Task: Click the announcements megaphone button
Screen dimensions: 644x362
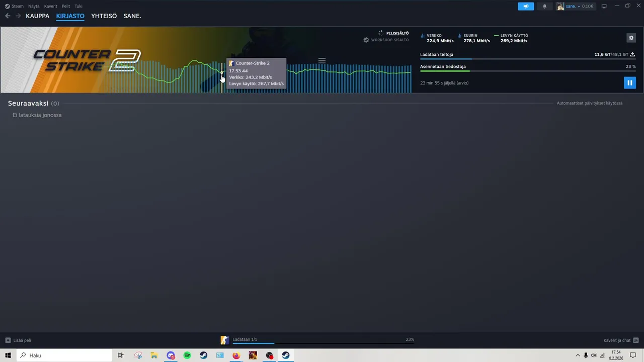Action: pyautogui.click(x=526, y=6)
